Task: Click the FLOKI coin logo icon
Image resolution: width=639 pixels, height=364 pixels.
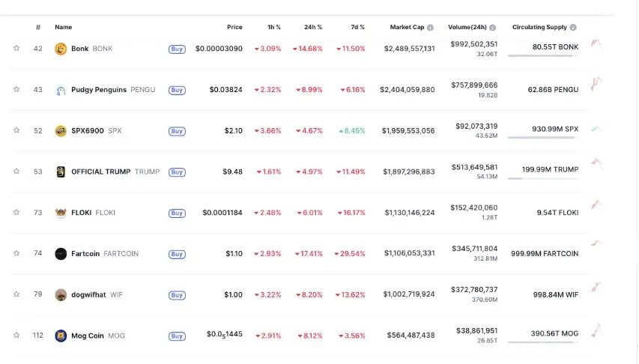Action: (x=61, y=213)
